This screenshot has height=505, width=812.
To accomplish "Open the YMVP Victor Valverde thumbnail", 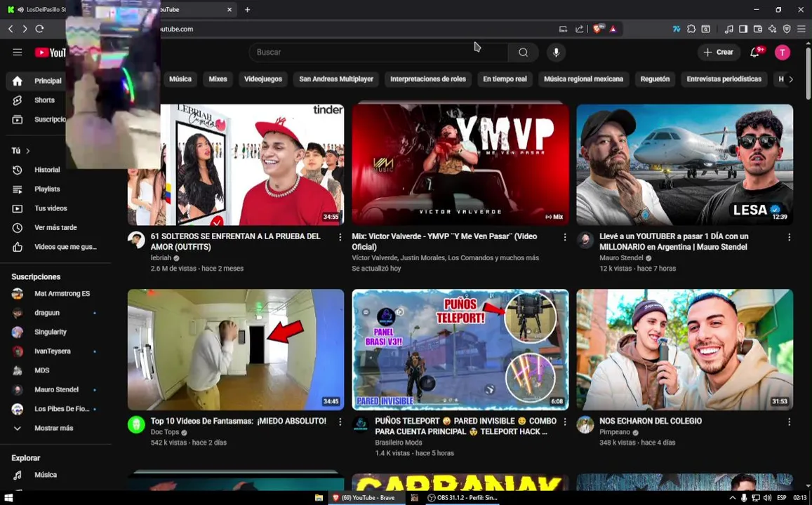I will (x=460, y=165).
